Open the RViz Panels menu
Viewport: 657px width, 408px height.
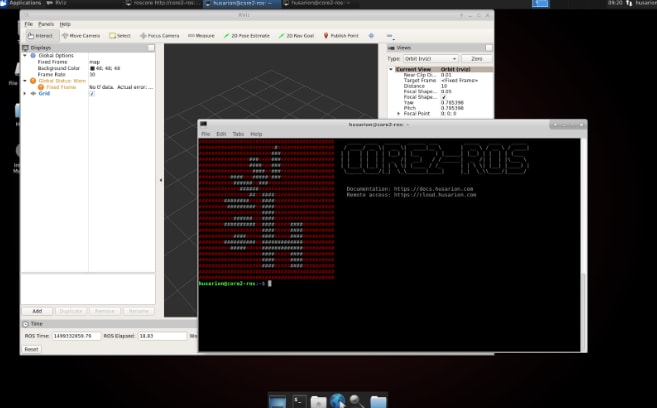tap(46, 24)
